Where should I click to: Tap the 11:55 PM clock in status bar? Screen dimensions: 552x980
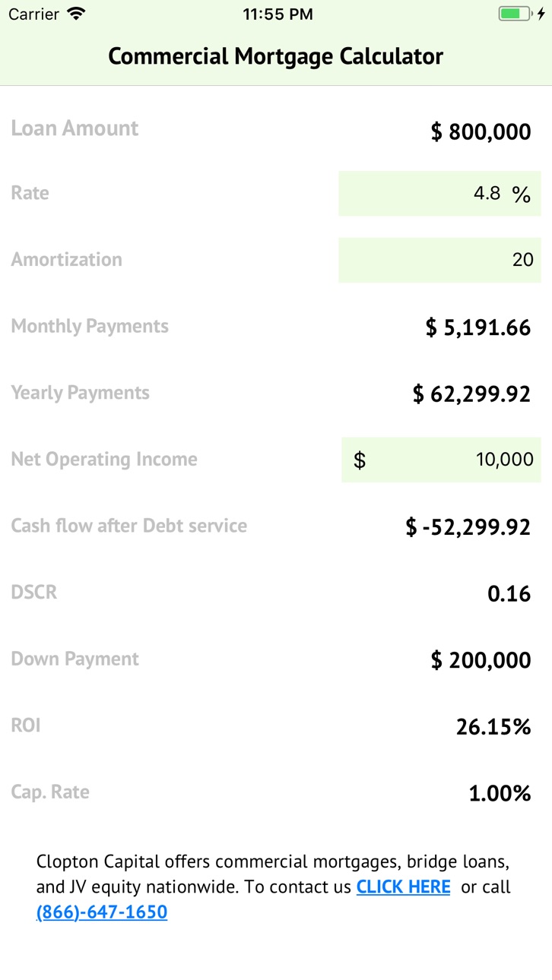pos(278,14)
